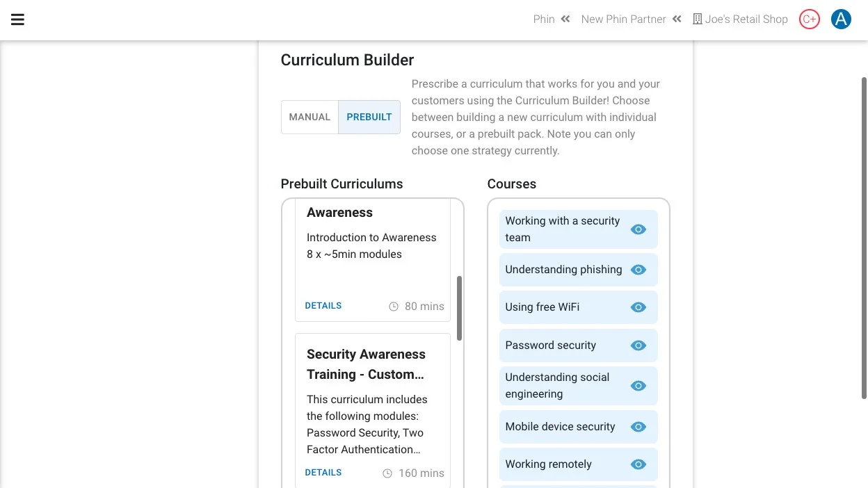868x488 pixels.
Task: Toggle eye icon for Understanding phishing
Action: pyautogui.click(x=638, y=270)
